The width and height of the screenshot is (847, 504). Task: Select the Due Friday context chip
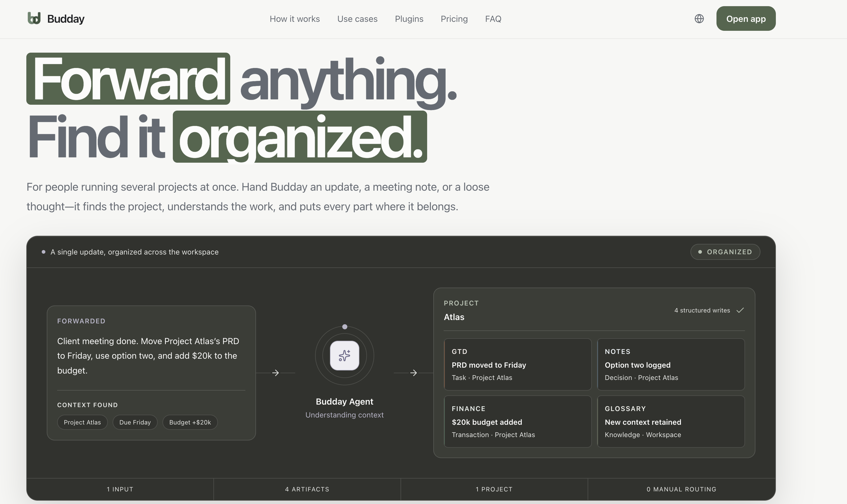(x=135, y=422)
